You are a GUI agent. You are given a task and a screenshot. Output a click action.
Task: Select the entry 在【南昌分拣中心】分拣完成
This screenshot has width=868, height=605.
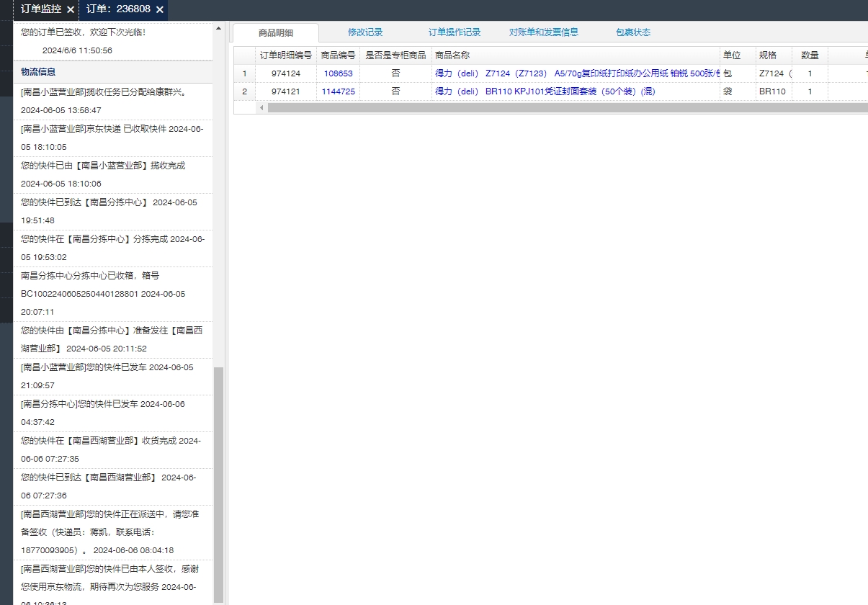click(113, 248)
